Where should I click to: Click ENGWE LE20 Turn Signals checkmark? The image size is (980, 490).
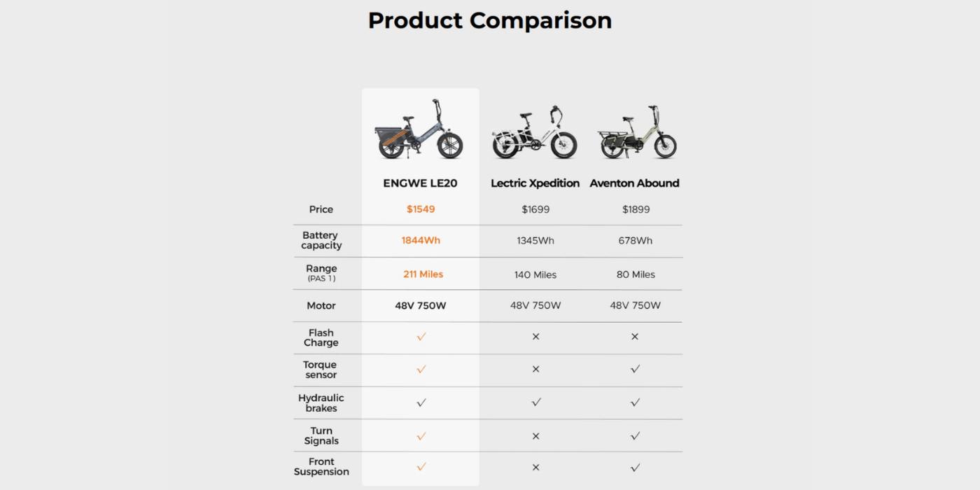[x=421, y=436]
